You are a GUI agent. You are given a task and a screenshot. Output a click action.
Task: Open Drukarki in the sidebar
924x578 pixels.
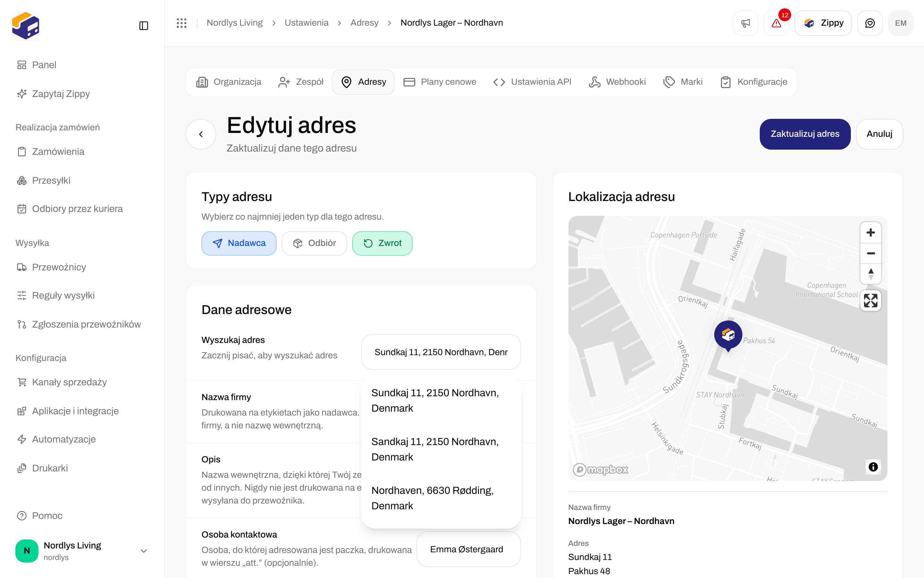(x=82, y=468)
